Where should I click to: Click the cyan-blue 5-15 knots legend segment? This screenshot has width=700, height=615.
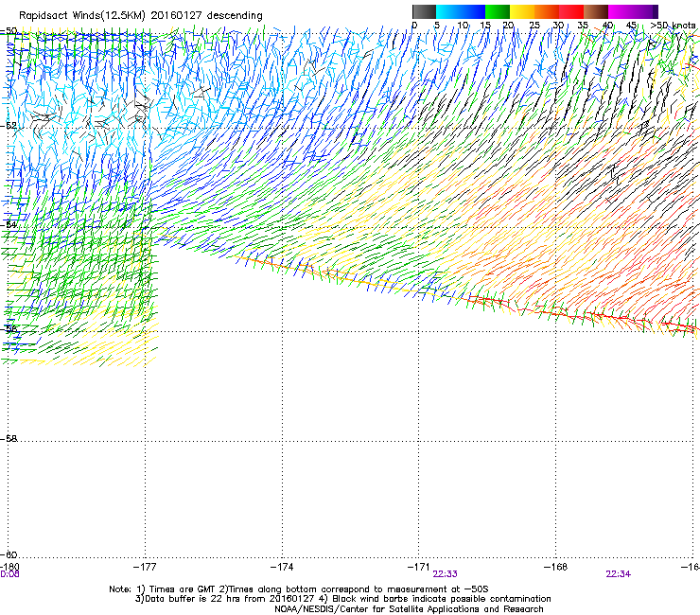point(461,11)
